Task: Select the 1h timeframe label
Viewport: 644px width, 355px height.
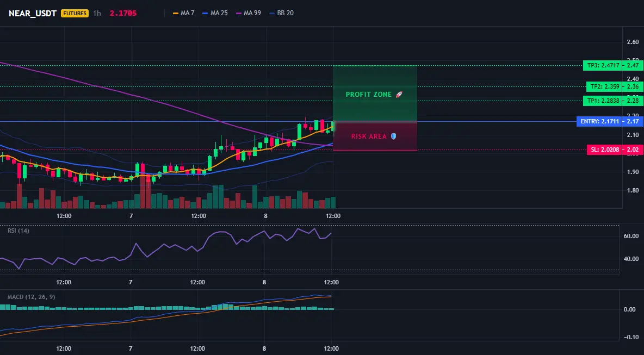Action: 97,13
